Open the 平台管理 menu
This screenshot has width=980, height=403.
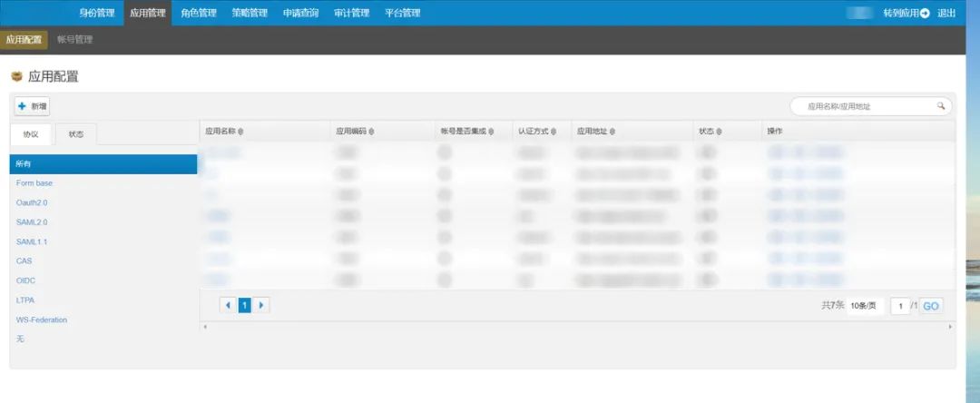click(403, 13)
